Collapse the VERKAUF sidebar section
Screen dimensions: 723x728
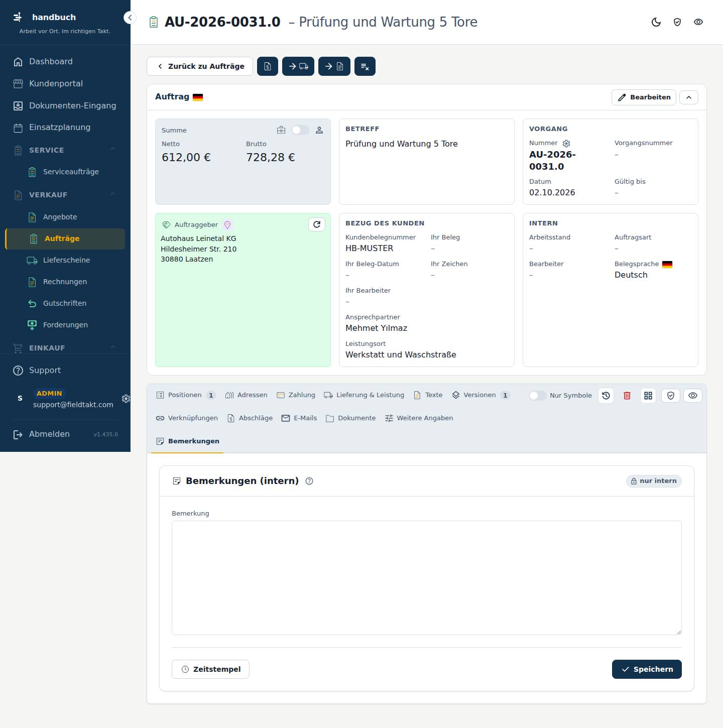(113, 194)
